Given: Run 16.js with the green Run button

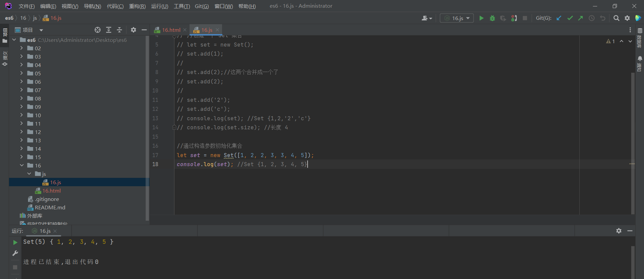Looking at the screenshot, I should coord(481,18).
